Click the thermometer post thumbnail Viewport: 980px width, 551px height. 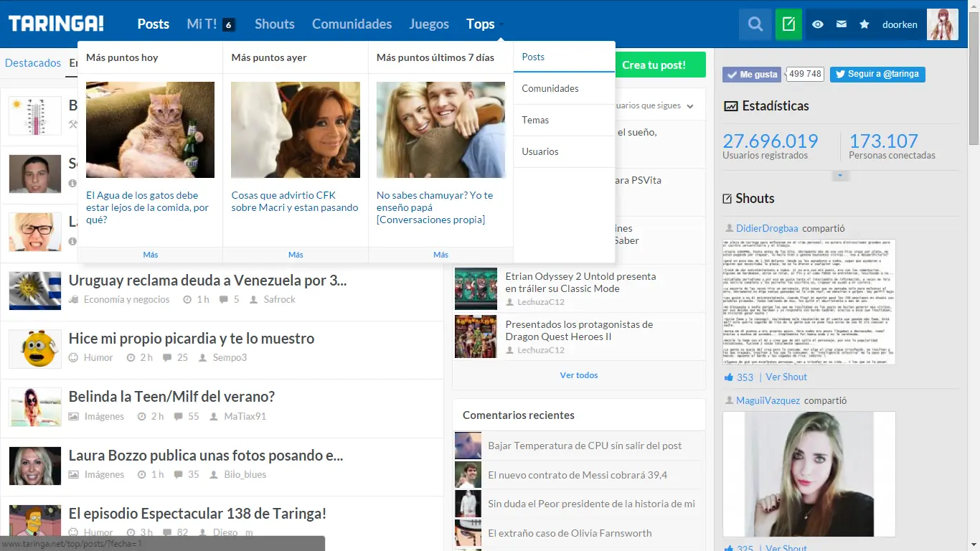tap(35, 116)
